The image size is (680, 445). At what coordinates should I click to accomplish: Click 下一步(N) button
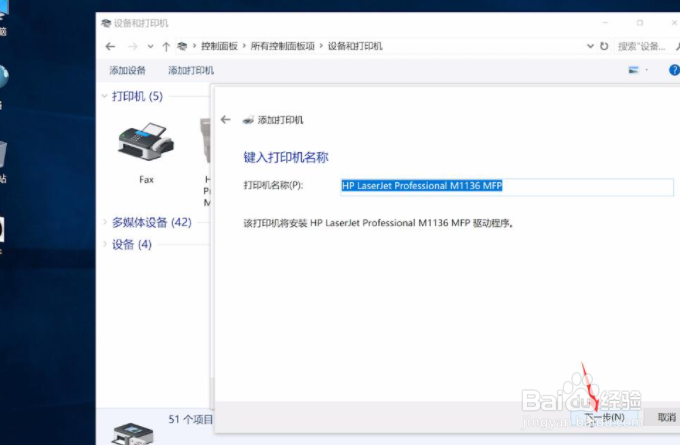(604, 417)
